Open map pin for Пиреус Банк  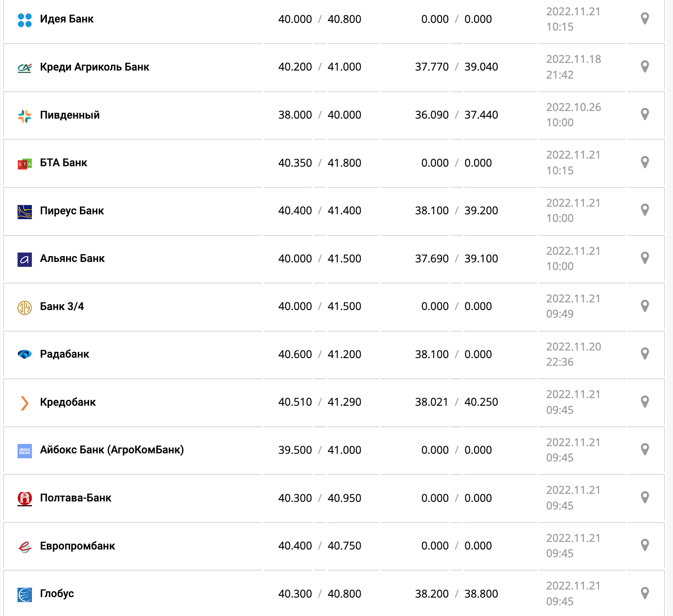(x=645, y=210)
